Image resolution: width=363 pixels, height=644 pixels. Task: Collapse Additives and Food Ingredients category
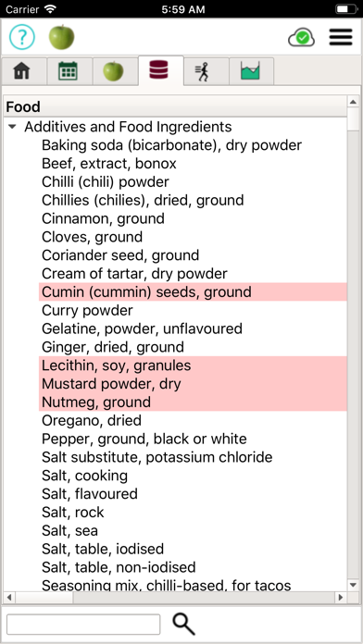pyautogui.click(x=12, y=127)
